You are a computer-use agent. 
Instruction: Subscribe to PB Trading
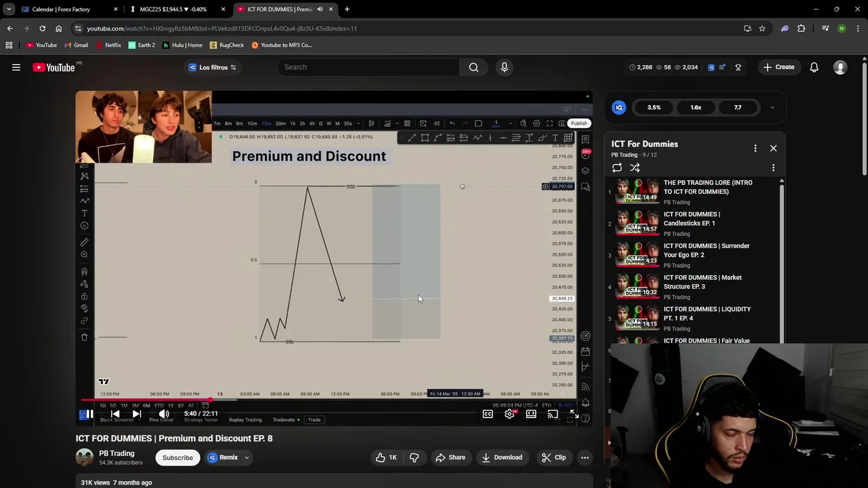178,457
